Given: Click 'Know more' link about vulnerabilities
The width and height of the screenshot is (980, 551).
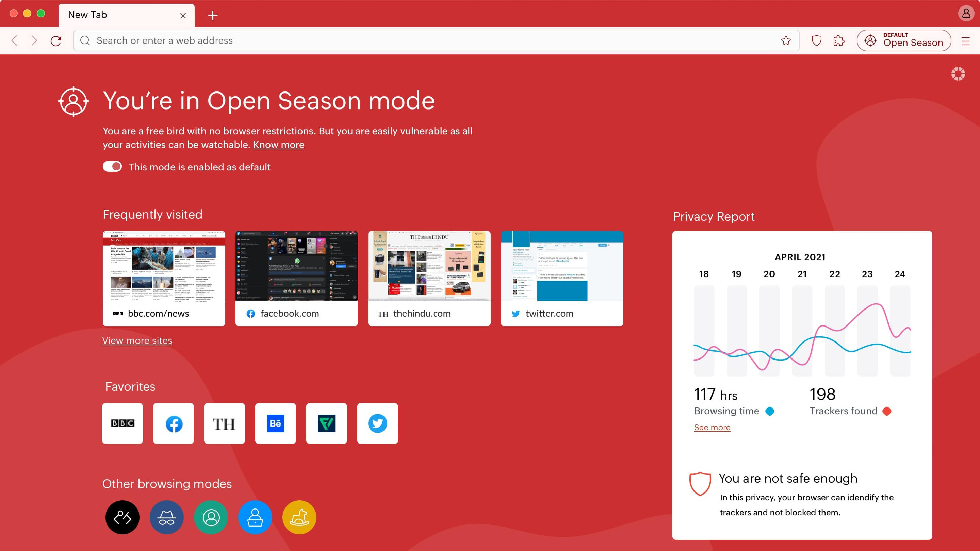Looking at the screenshot, I should click(278, 145).
